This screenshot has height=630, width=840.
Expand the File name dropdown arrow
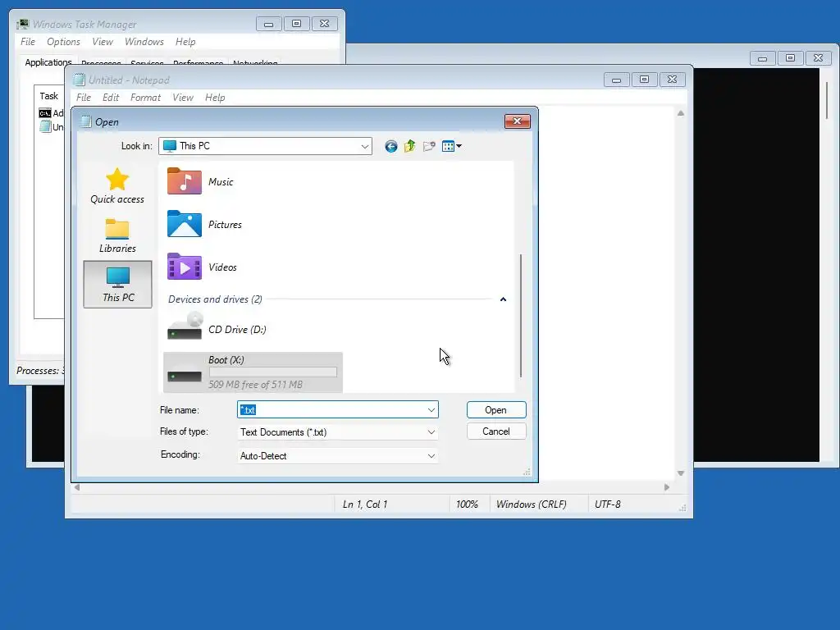click(431, 410)
